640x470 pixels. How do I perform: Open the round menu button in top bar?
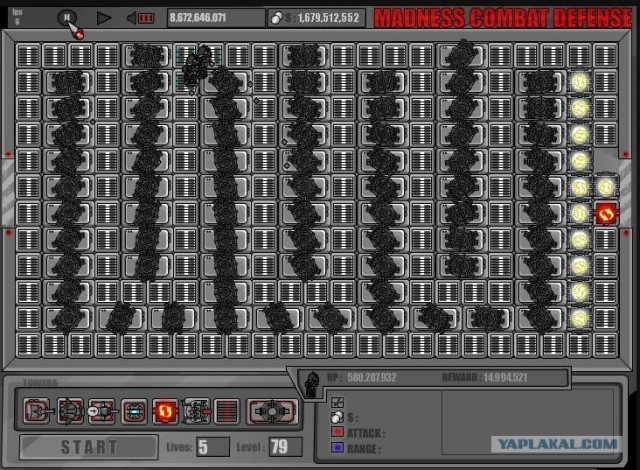[x=67, y=18]
